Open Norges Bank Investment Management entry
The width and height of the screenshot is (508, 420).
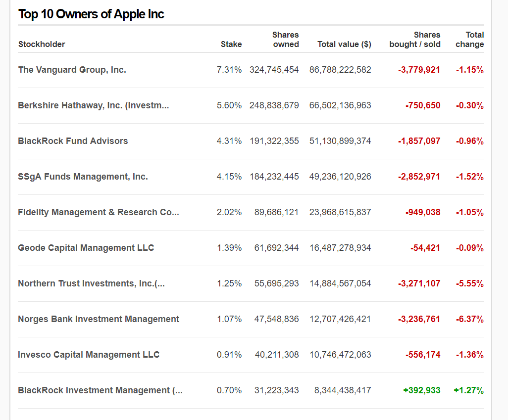pyautogui.click(x=99, y=319)
